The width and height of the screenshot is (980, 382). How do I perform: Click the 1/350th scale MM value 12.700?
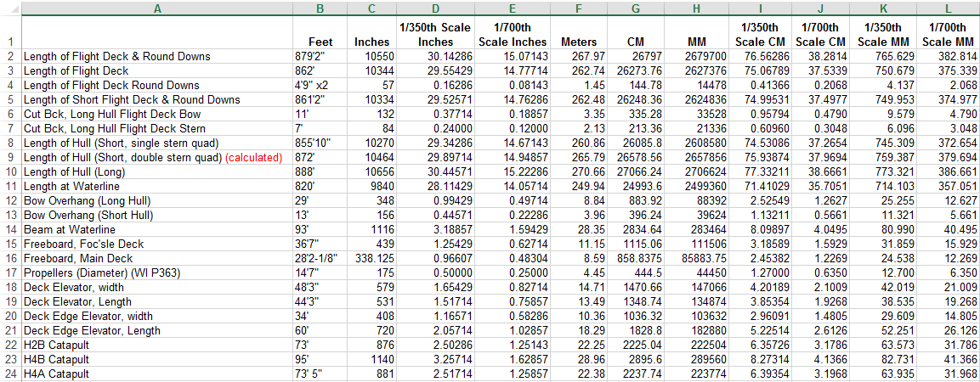click(882, 272)
